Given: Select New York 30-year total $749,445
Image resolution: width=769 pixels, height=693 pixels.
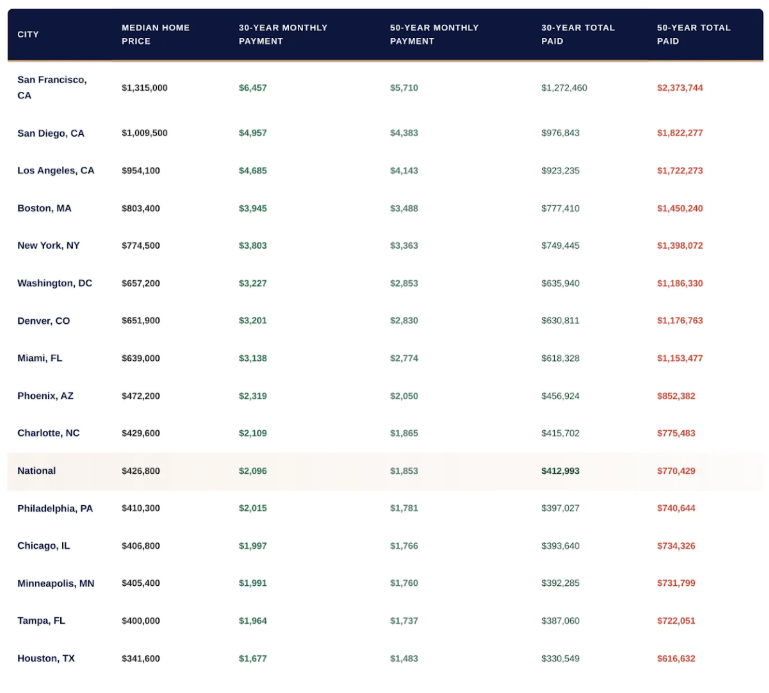Looking at the screenshot, I should click(560, 246).
